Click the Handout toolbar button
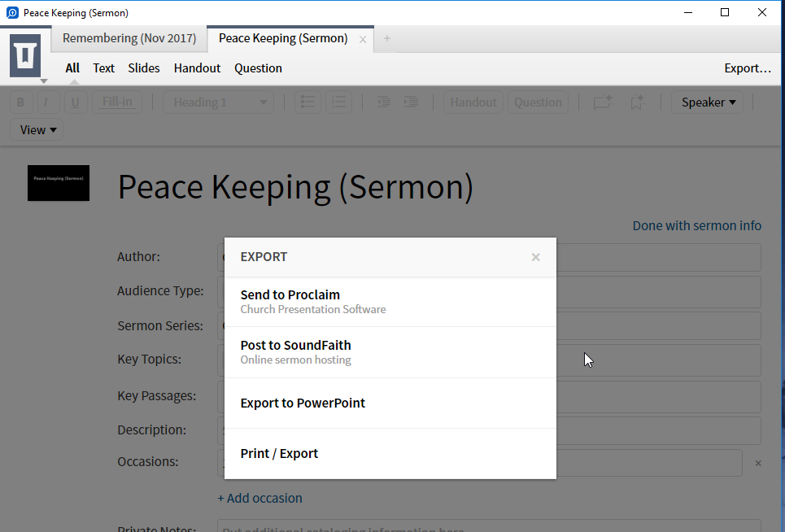 tap(473, 102)
